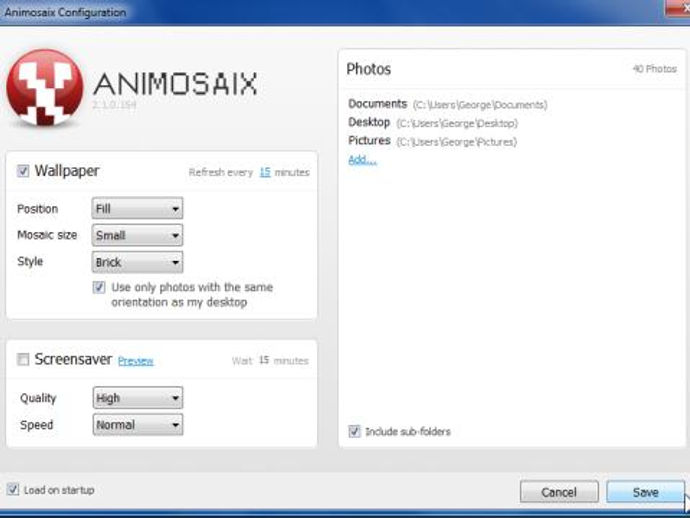
Task: Click the screensaver Wait 15 minutes value
Action: [x=264, y=360]
